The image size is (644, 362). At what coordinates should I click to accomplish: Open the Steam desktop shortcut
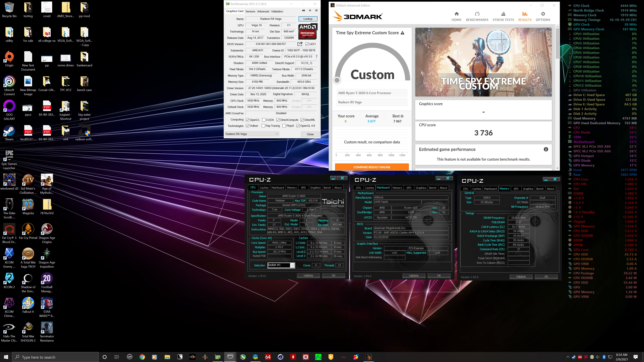click(x=9, y=133)
